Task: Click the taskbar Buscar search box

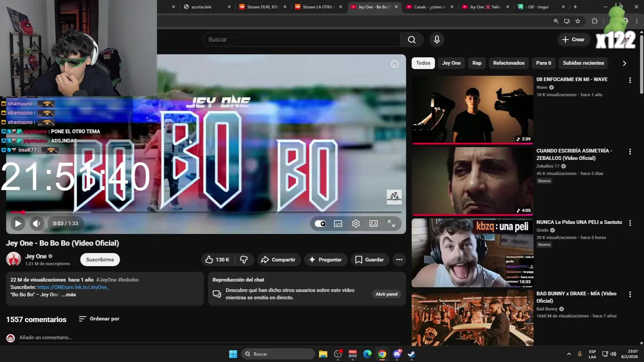Action: [278, 354]
